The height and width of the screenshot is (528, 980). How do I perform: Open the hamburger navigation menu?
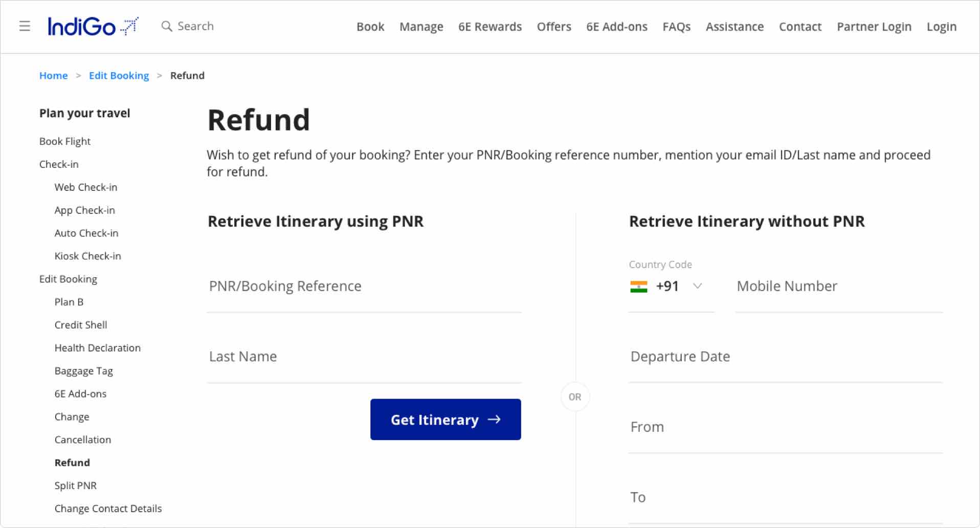[x=24, y=26]
